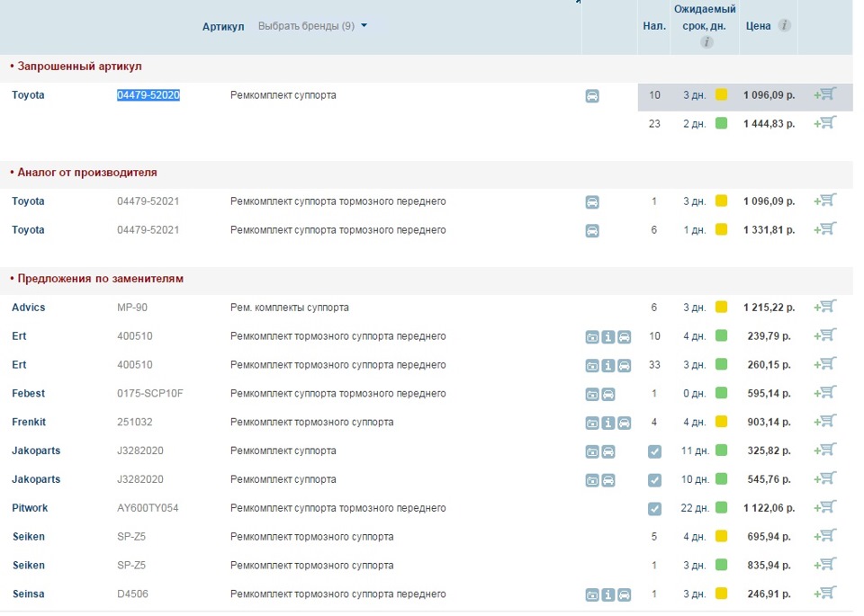The height and width of the screenshot is (616, 864).
Task: Toggle the checkmark in the Pitwork AY600TY054 row
Action: pos(654,509)
